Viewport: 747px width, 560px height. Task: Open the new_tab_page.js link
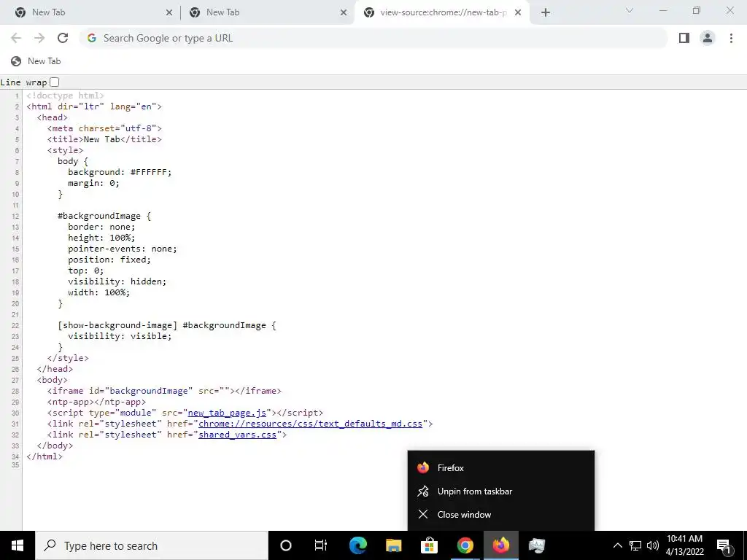tap(228, 413)
